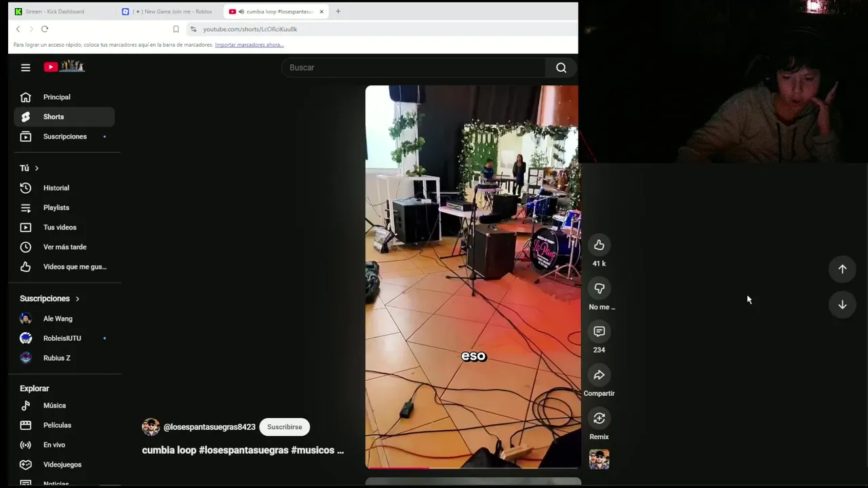Viewport: 868px width, 488px height.
Task: Click the bookmark icon in address bar
Action: (176, 29)
